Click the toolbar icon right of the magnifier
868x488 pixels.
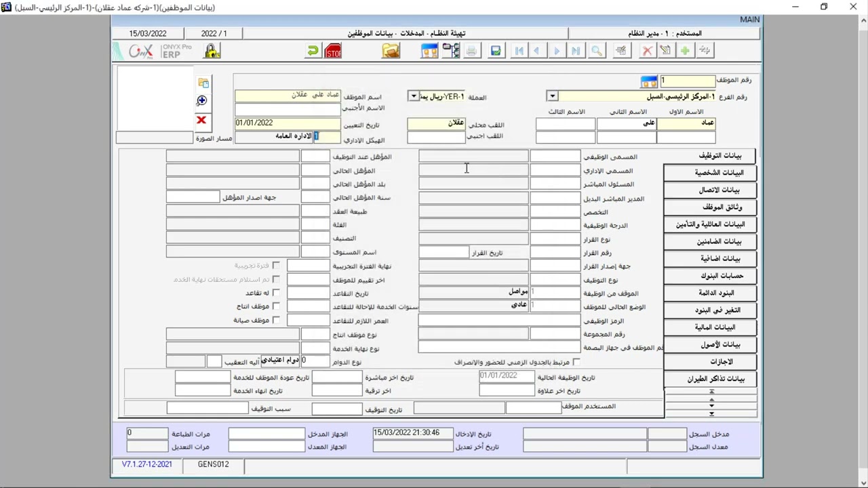tap(621, 51)
